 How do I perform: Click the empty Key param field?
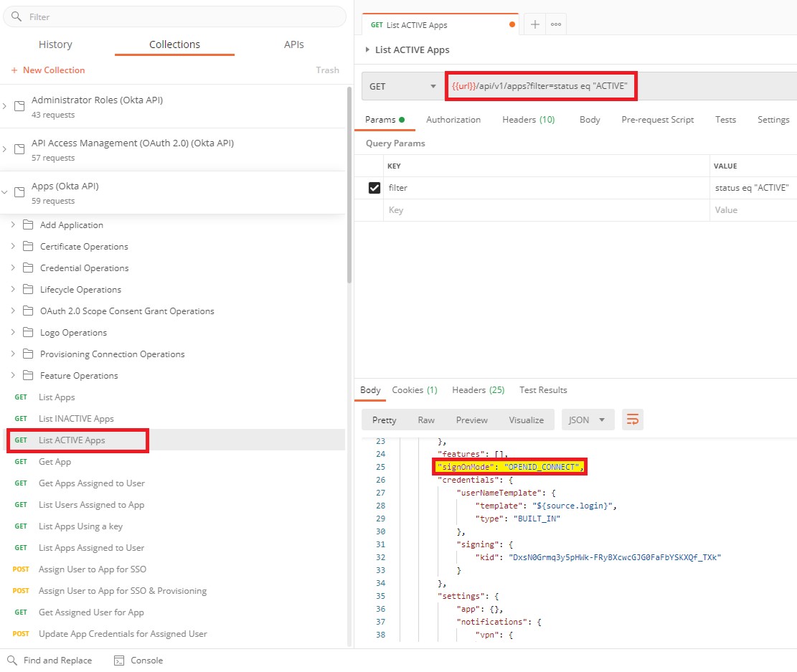(x=547, y=210)
